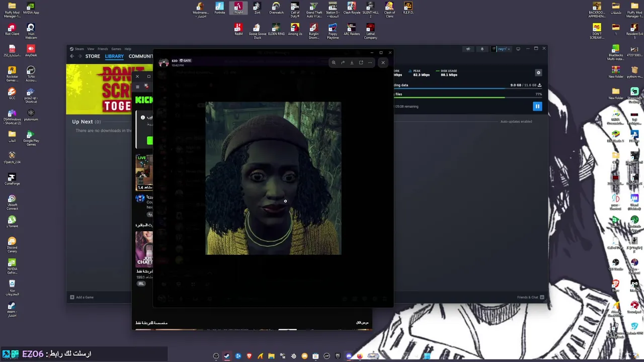Open Poppy Playtime desktop shortcut
Screen dimensions: 644x362
click(x=333, y=32)
